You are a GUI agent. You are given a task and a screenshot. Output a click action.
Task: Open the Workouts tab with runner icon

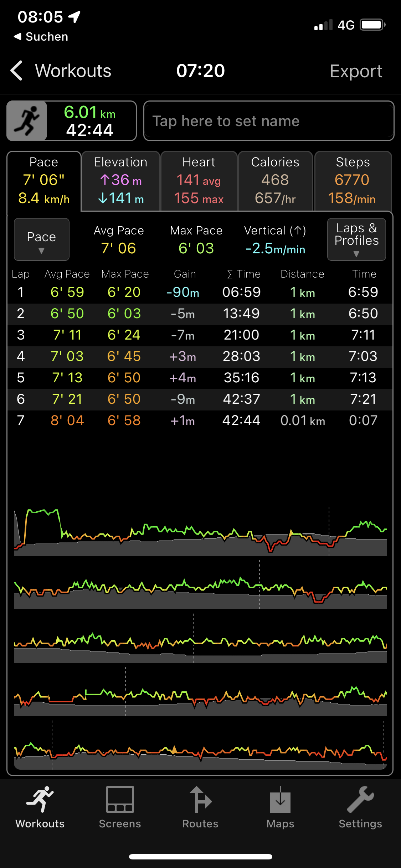pyautogui.click(x=40, y=807)
